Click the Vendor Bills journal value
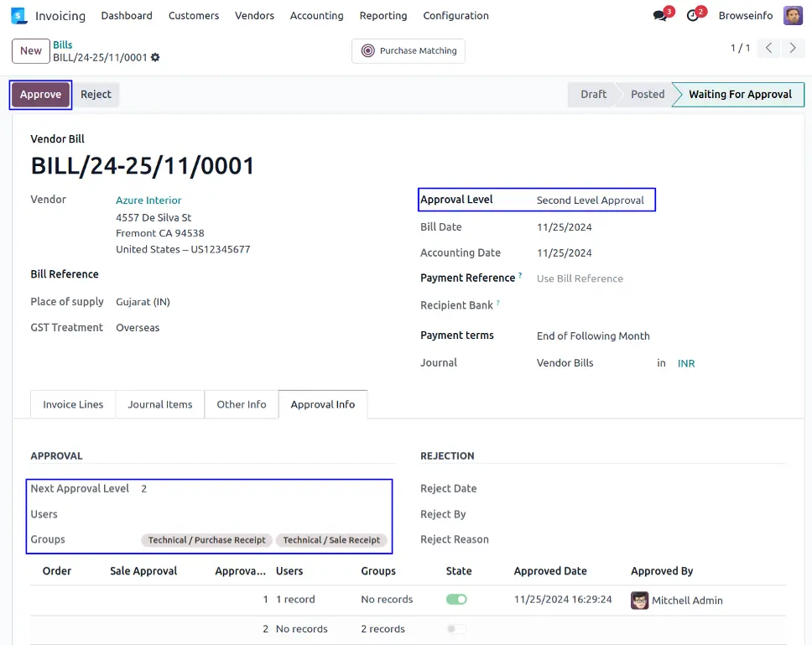 (x=565, y=363)
